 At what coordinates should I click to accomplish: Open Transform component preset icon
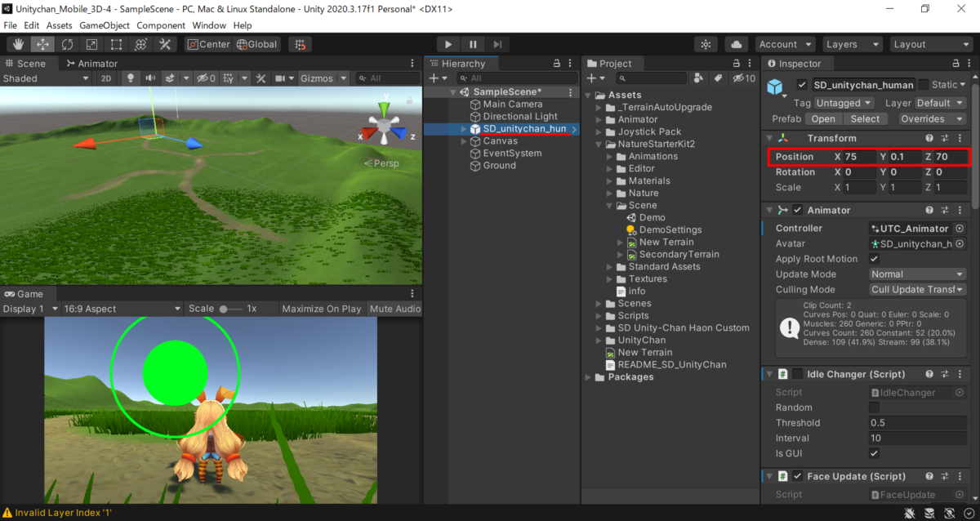[x=944, y=138]
